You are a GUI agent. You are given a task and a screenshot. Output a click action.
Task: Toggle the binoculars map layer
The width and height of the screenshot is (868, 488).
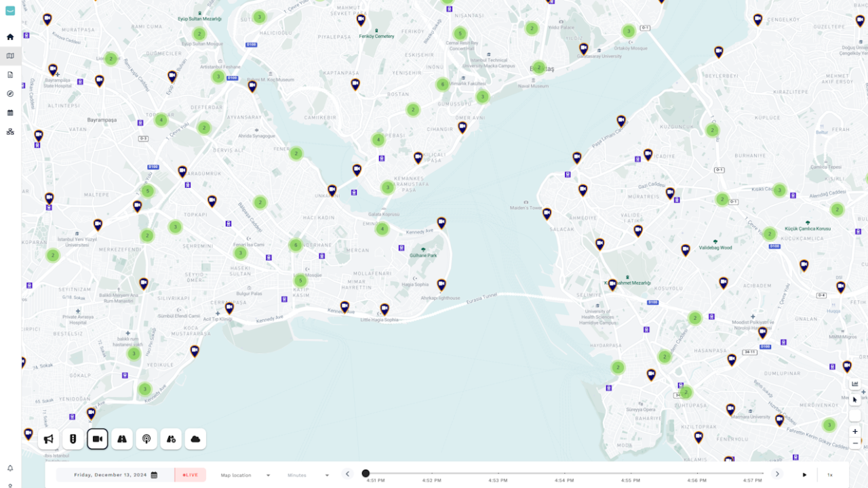click(121, 439)
